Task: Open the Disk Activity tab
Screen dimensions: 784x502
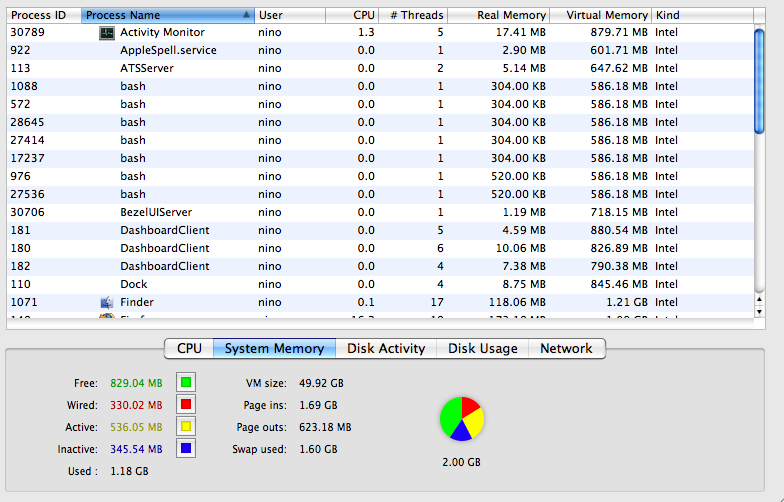Action: click(x=386, y=348)
